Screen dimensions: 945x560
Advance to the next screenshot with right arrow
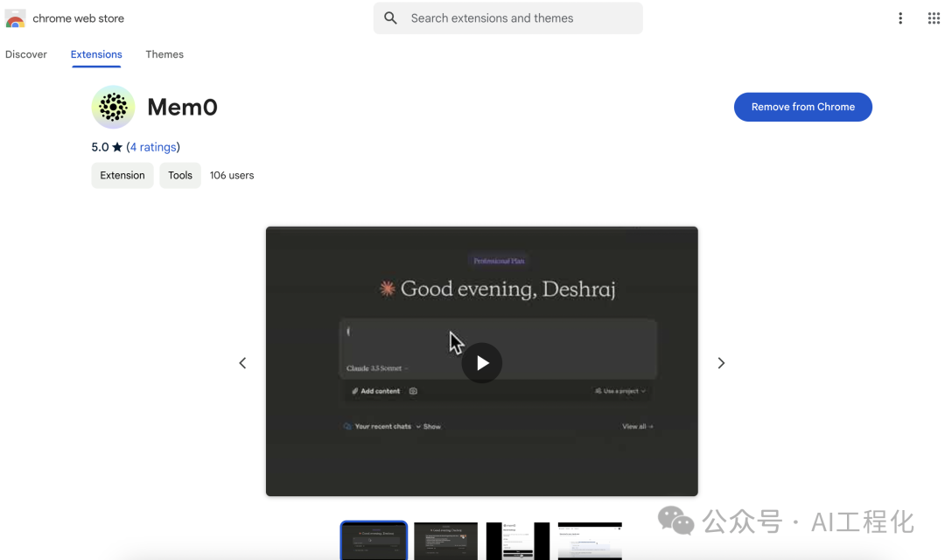pos(721,363)
